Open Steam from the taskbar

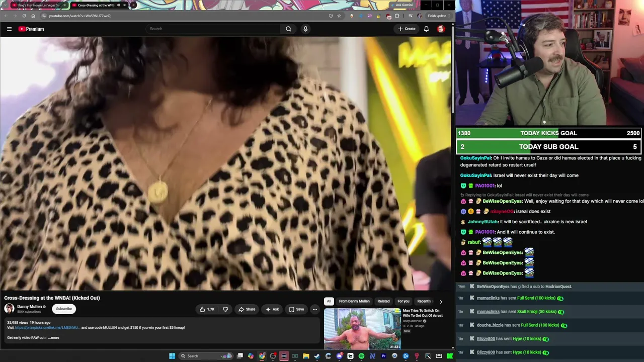pos(317,356)
